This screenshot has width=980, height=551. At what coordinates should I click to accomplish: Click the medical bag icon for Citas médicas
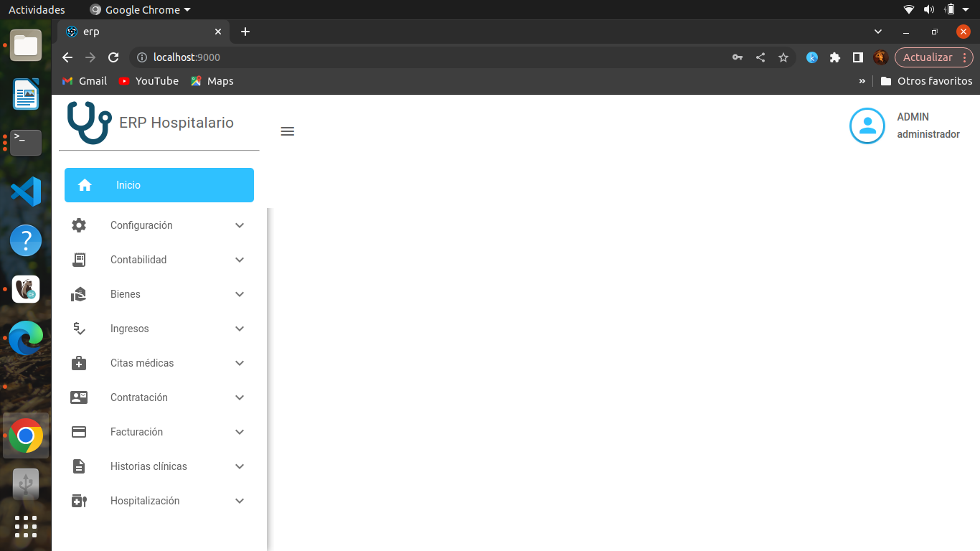tap(79, 363)
